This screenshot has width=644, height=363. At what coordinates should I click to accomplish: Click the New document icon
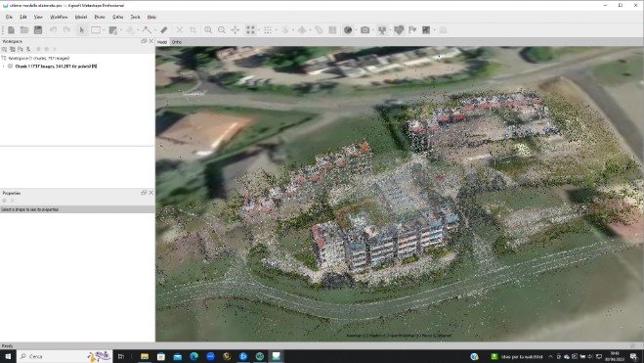[11, 30]
